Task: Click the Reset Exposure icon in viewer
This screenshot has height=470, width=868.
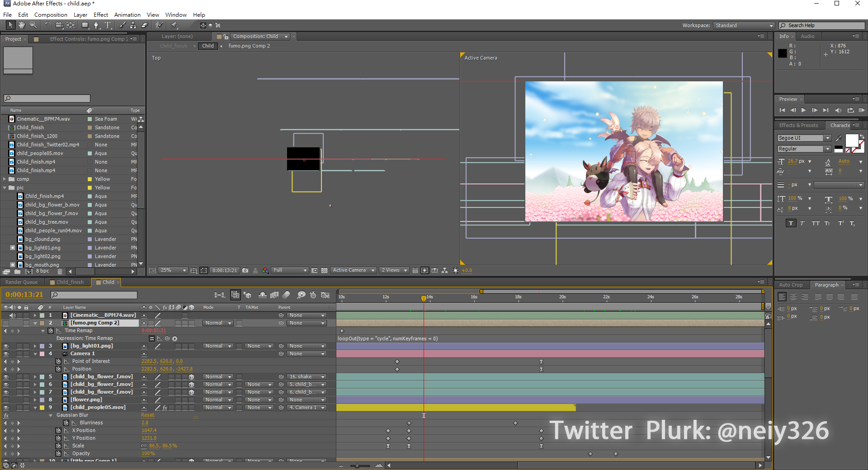Action: click(x=455, y=270)
